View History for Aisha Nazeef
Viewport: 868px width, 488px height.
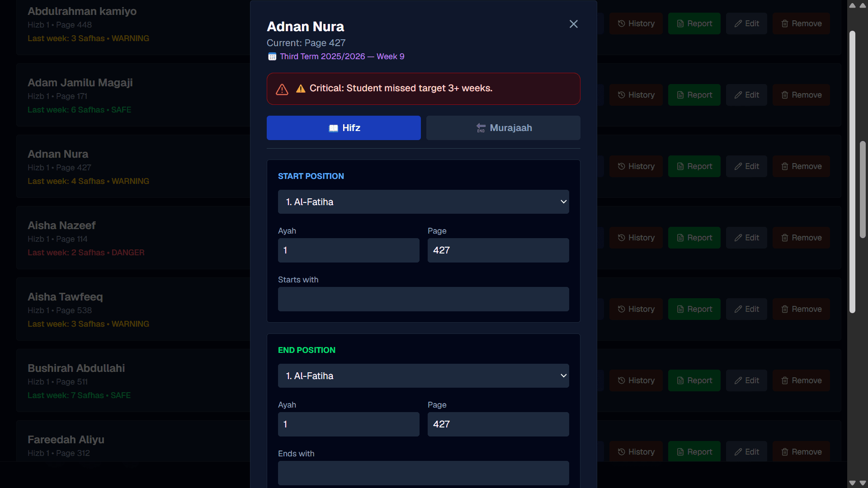(636, 238)
